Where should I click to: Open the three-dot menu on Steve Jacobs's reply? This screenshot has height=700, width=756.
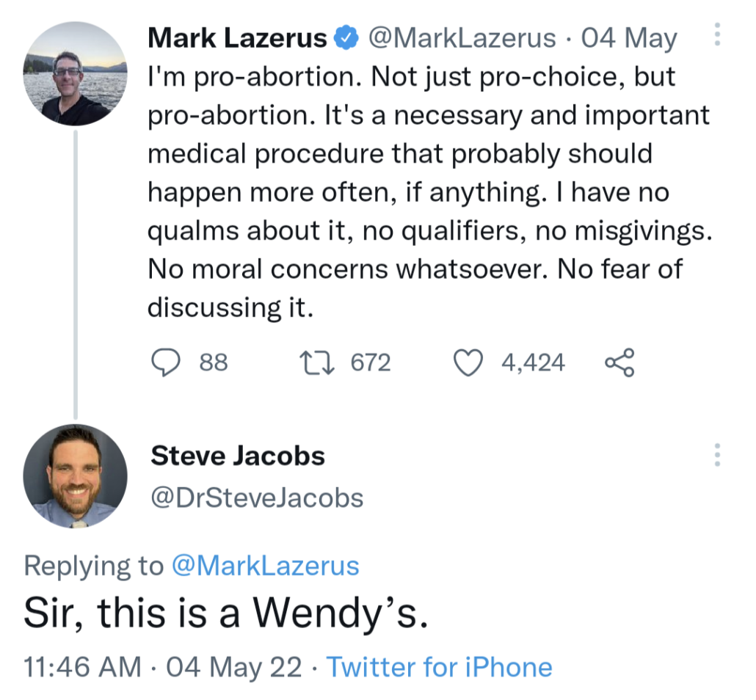click(717, 455)
